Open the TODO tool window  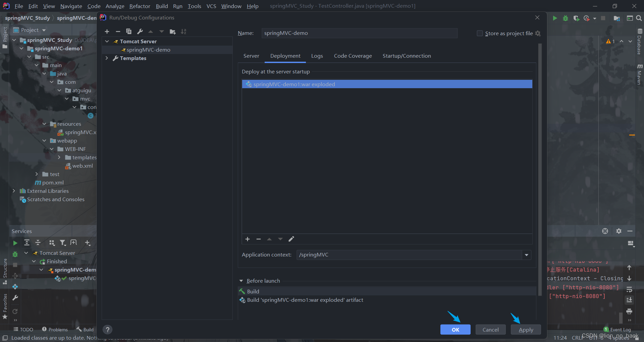click(x=23, y=330)
